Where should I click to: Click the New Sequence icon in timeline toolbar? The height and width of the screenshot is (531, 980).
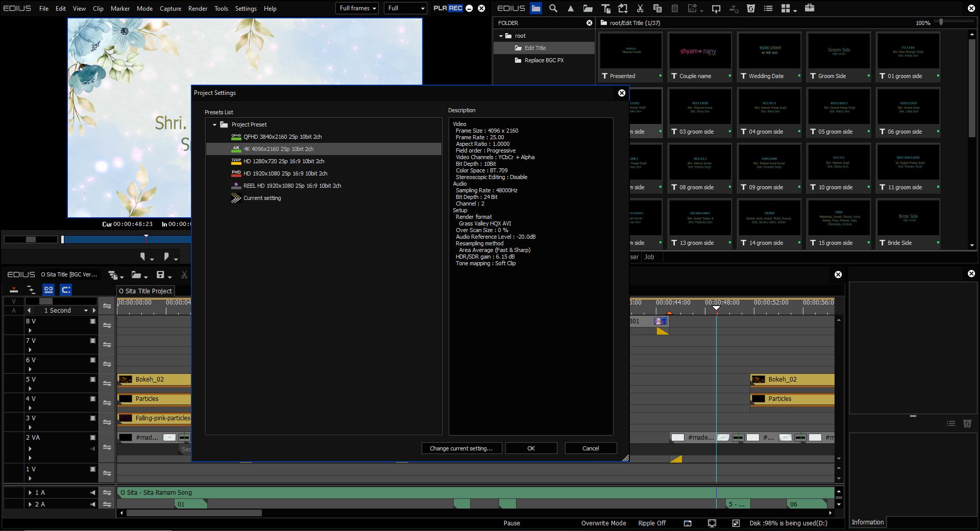point(113,275)
